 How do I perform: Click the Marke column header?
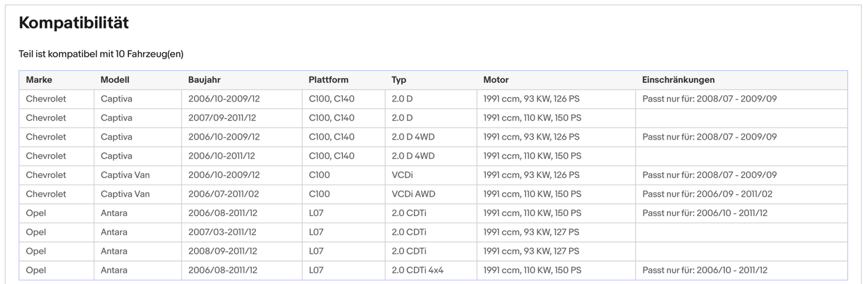39,80
